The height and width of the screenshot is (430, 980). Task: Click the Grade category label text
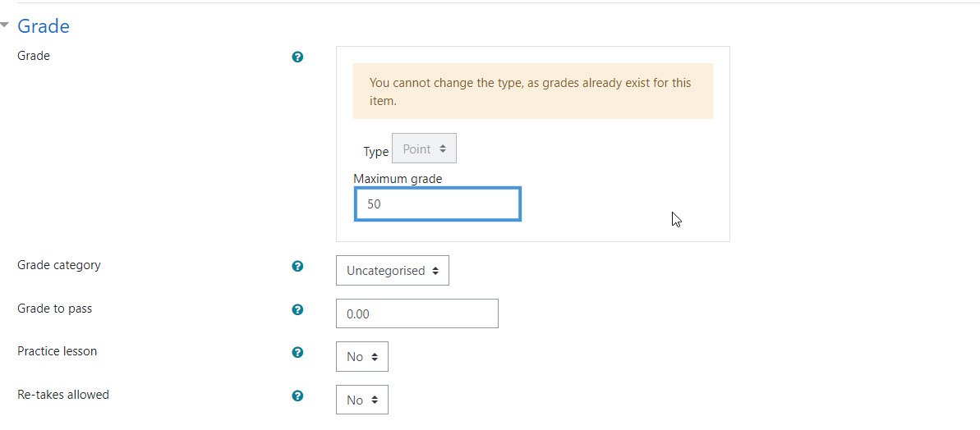[x=59, y=264]
